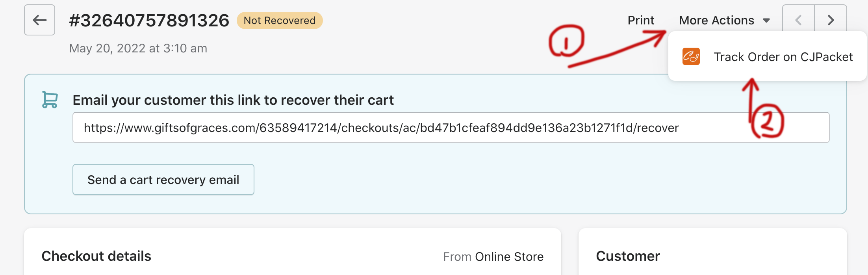The width and height of the screenshot is (868, 275).
Task: Click the Checkout details heading
Action: (x=96, y=256)
